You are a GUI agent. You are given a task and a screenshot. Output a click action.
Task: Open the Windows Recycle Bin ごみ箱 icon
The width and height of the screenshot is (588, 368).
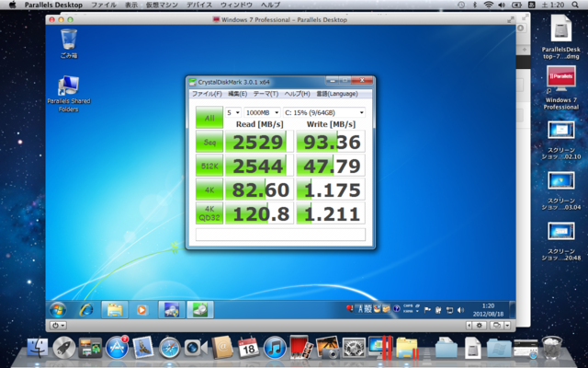click(x=69, y=43)
